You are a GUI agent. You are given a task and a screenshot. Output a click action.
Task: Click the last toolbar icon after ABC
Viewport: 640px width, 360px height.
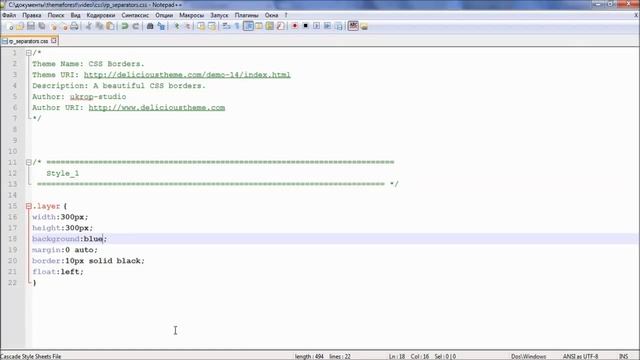point(364,27)
